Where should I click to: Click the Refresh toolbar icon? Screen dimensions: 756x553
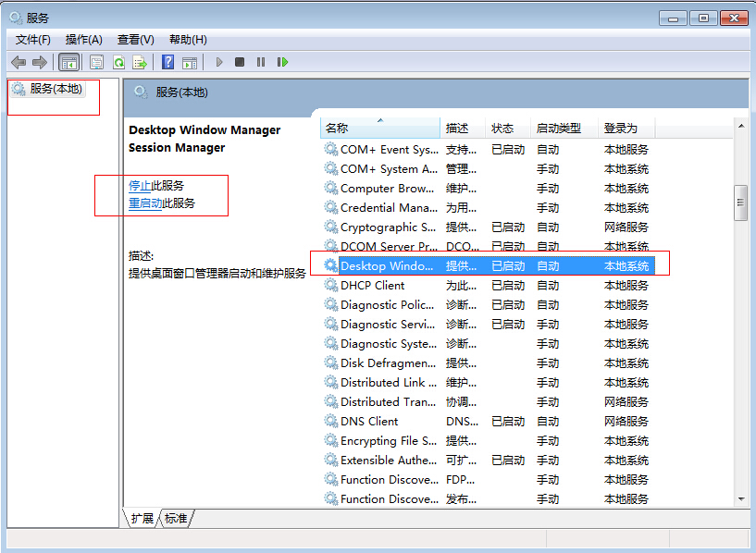[118, 62]
